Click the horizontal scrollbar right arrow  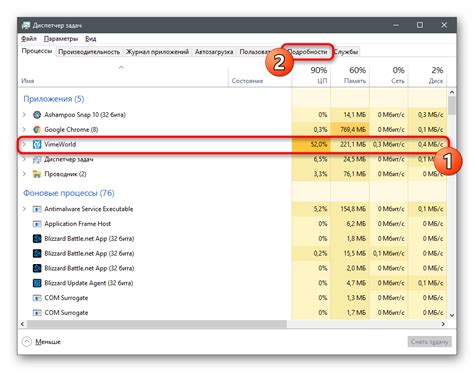(443, 324)
